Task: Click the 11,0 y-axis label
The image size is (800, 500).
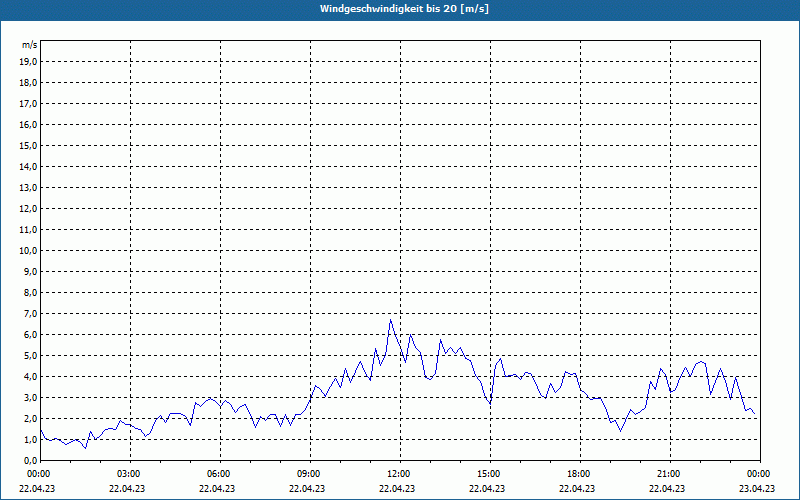Action: point(28,230)
